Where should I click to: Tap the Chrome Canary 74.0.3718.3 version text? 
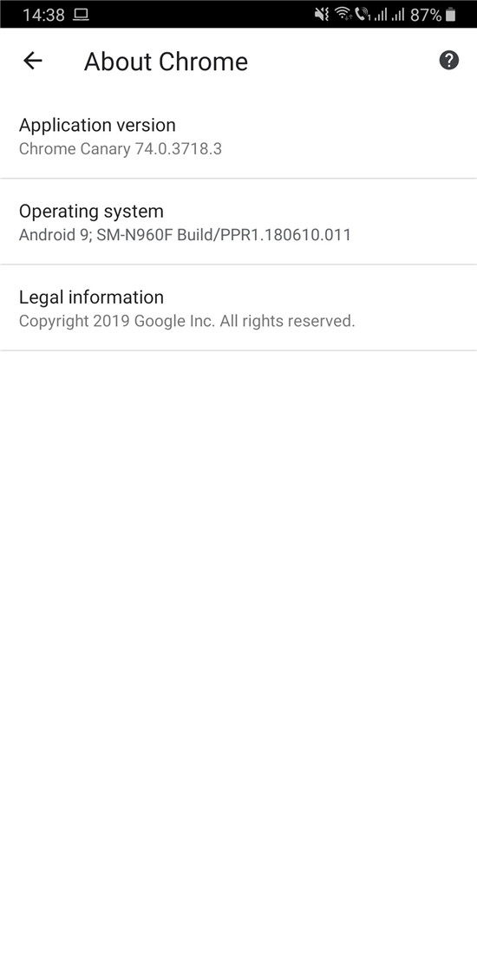(x=120, y=149)
